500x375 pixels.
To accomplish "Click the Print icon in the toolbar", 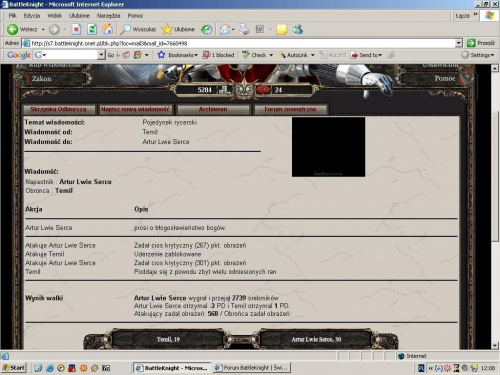I will pos(244,29).
